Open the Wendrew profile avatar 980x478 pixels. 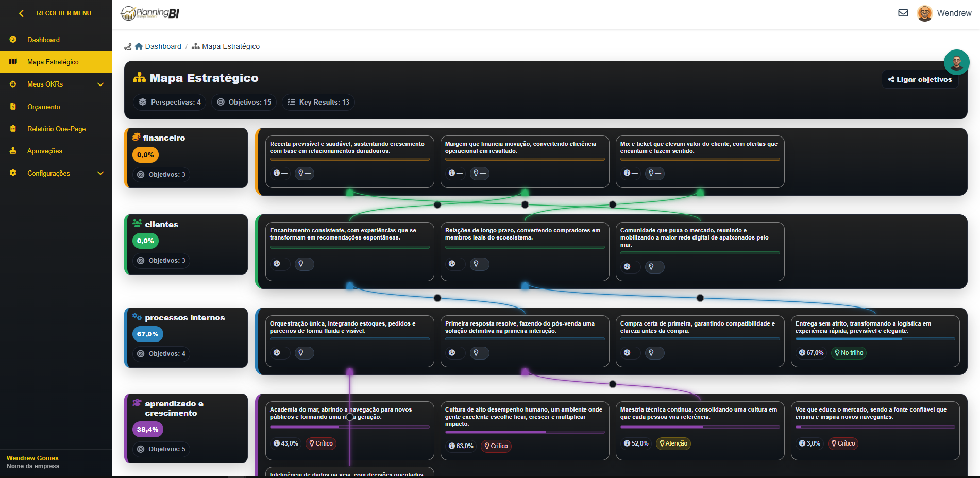tap(925, 13)
